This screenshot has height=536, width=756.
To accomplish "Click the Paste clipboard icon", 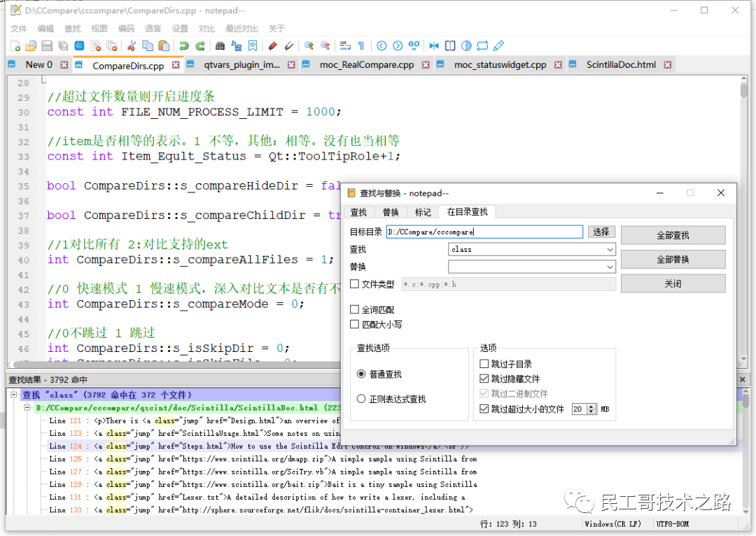I will [164, 45].
